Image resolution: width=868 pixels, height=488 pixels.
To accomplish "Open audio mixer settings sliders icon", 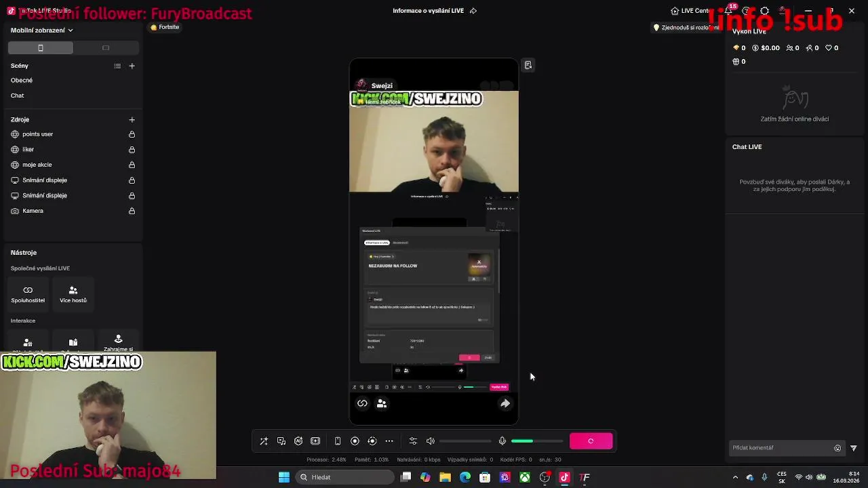I will coord(413,441).
